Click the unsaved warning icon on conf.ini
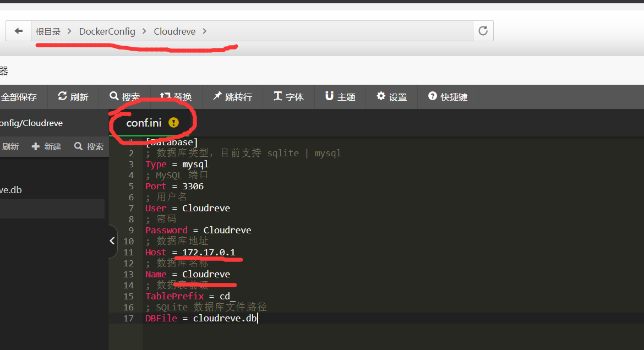 pos(174,123)
